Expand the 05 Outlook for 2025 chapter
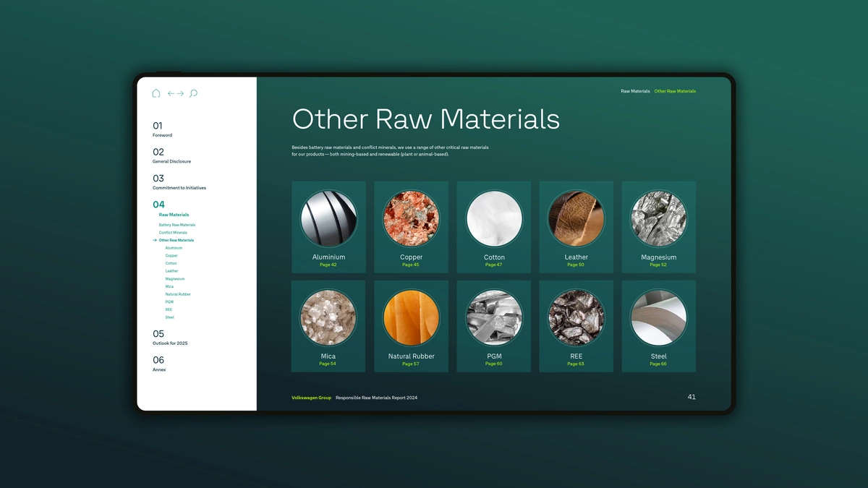 tap(169, 338)
